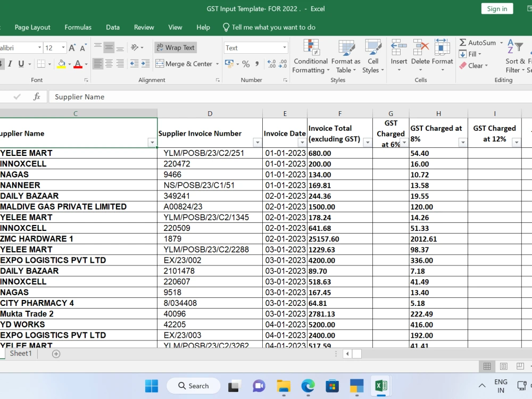Open the Number Format dropdown showing Text
This screenshot has width=532, height=399.
point(255,47)
